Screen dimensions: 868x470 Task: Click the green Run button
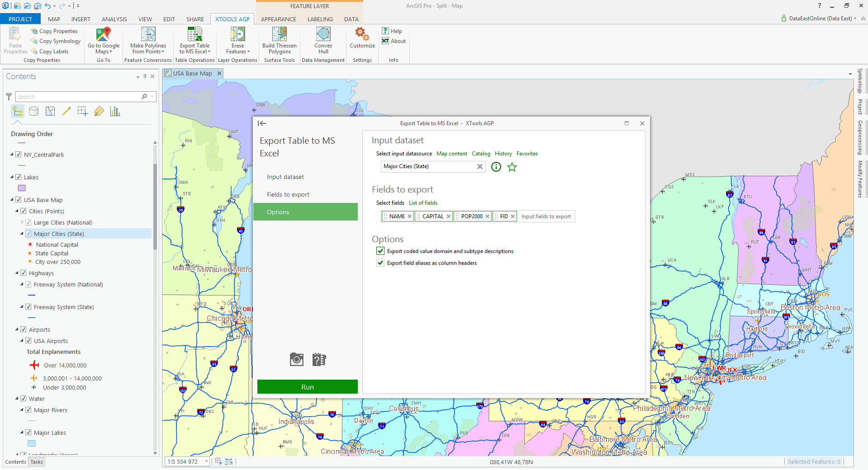point(307,387)
